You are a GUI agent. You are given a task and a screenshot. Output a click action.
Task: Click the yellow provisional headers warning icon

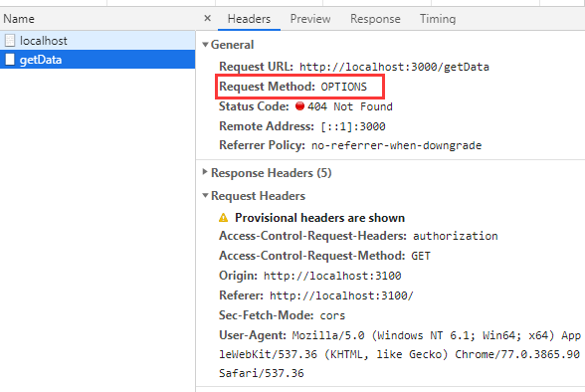pos(224,218)
